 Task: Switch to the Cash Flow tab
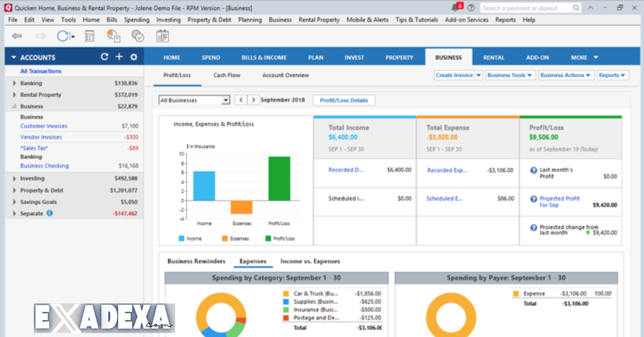coord(226,75)
